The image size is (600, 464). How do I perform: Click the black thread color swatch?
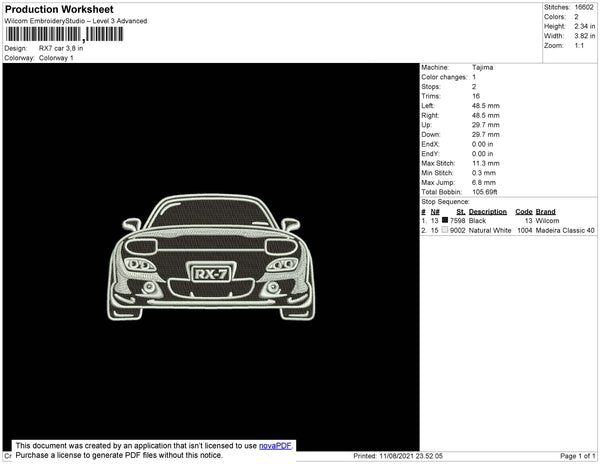[x=445, y=220]
